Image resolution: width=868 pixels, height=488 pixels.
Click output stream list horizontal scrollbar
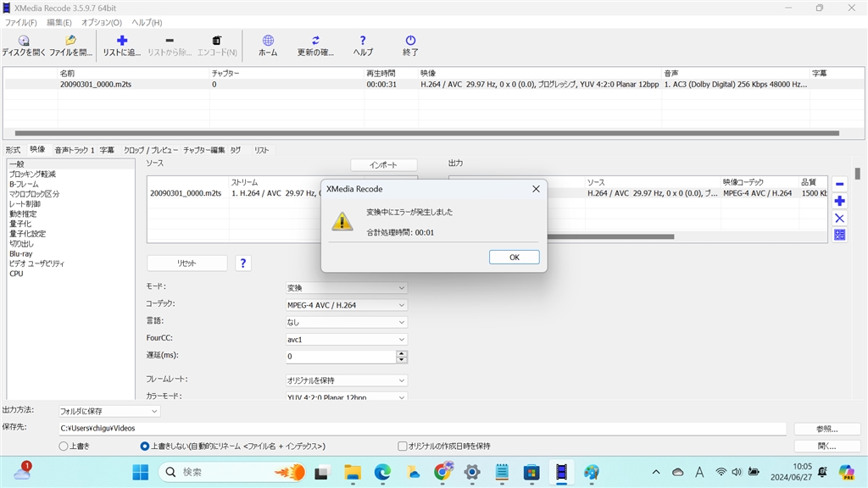(x=610, y=237)
